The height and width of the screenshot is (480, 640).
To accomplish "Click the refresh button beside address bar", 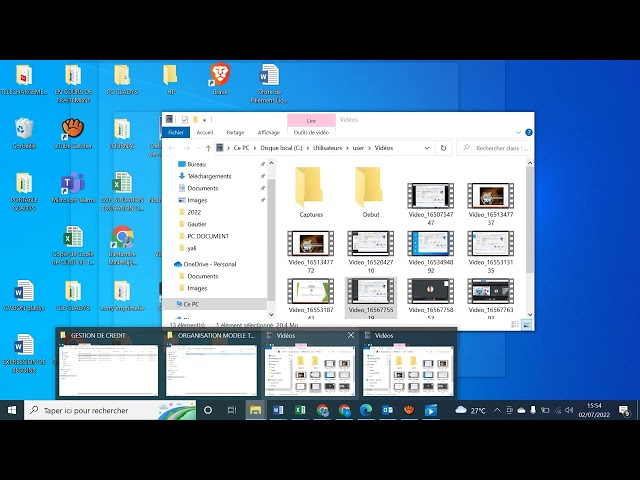I will 444,148.
